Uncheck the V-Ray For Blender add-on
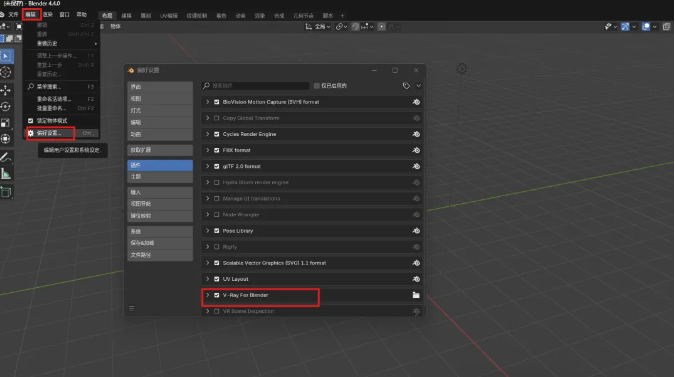The width and height of the screenshot is (675, 377). click(x=217, y=295)
